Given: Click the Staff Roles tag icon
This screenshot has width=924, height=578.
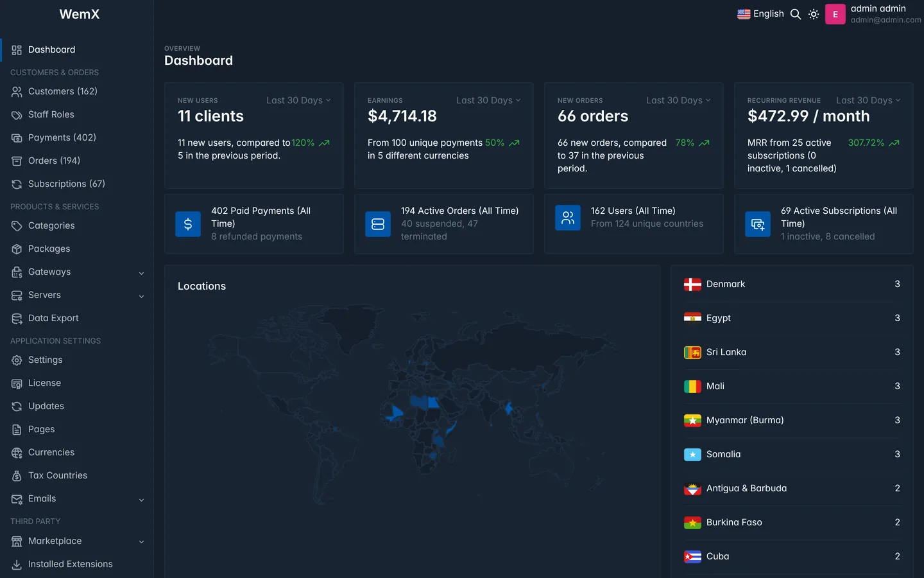Looking at the screenshot, I should pos(17,115).
